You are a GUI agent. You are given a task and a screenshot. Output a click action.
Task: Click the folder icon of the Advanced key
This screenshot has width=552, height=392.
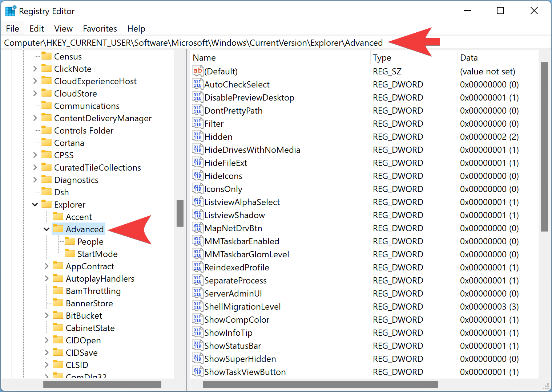tap(58, 229)
